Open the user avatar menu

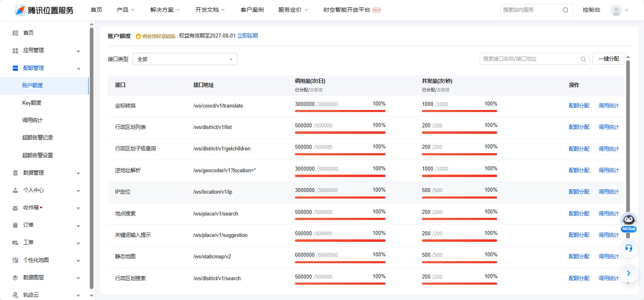(x=616, y=10)
